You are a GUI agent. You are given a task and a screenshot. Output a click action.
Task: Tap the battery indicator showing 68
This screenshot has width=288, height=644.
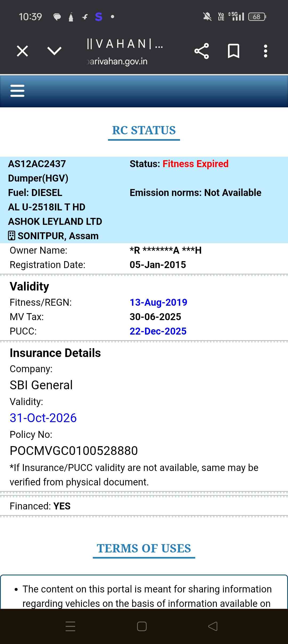coord(257,17)
